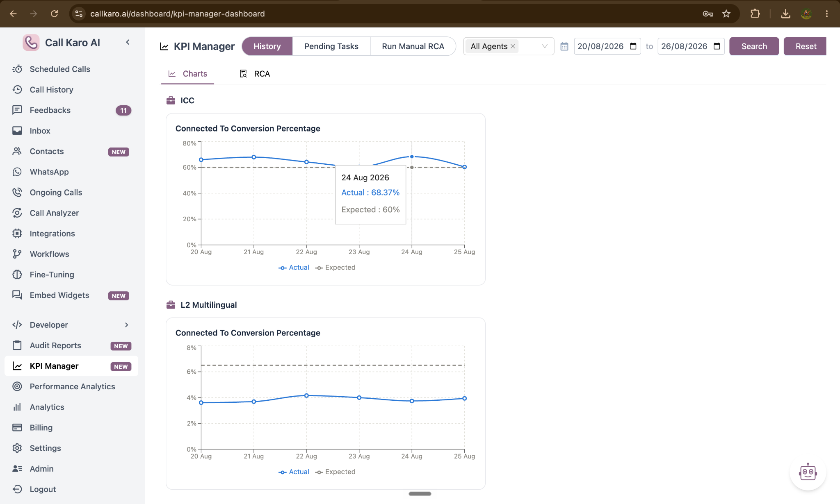840x504 pixels.
Task: Open Analytics bar chart icon
Action: click(x=17, y=407)
